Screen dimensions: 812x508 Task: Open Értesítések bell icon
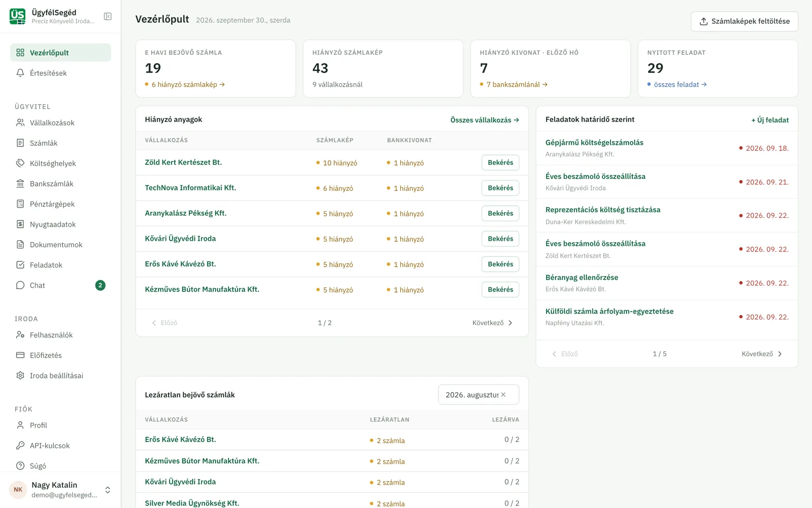[x=20, y=73]
